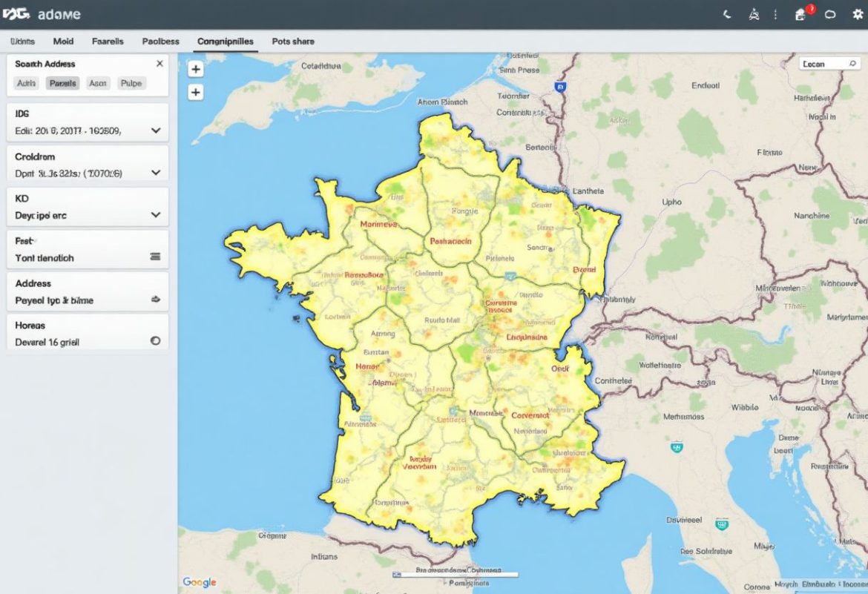Expand the Croldrom dropdown
This screenshot has width=868, height=594.
point(155,172)
